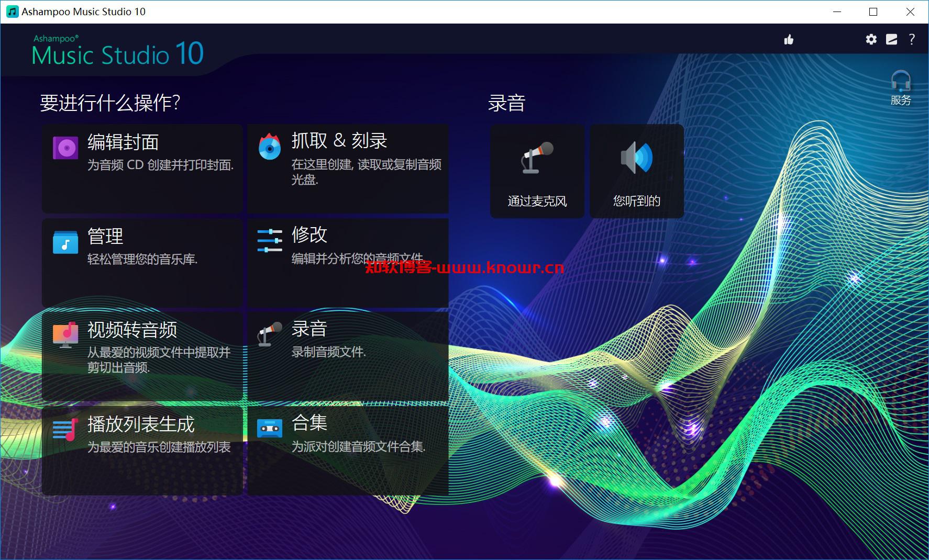Open the 合集 tile title

pos(309,422)
